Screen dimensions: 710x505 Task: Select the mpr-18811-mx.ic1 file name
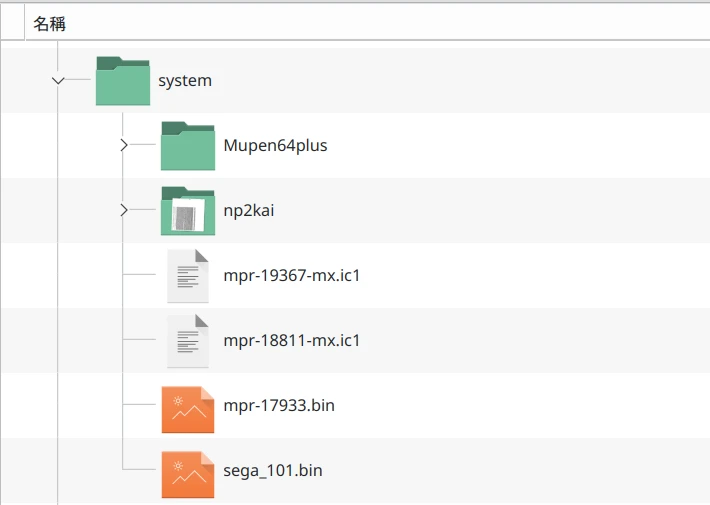(x=291, y=341)
